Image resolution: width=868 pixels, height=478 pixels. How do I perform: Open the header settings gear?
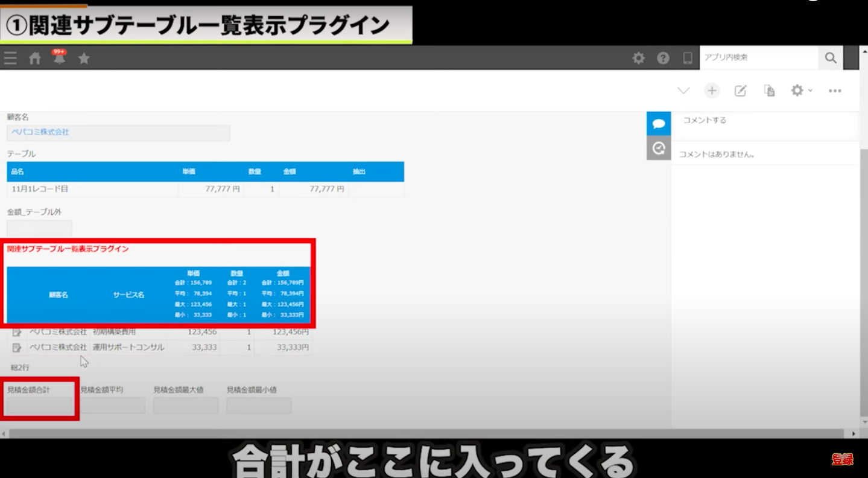pos(638,58)
